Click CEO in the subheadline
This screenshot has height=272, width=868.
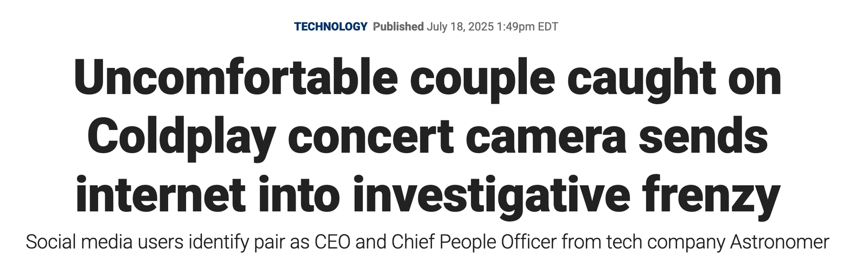tap(333, 242)
